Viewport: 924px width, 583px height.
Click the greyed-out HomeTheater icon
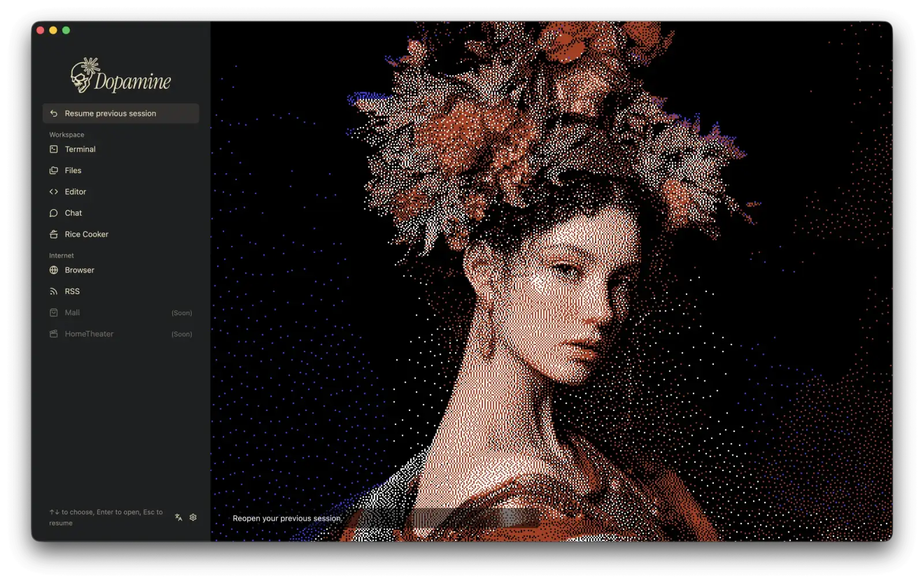click(54, 334)
